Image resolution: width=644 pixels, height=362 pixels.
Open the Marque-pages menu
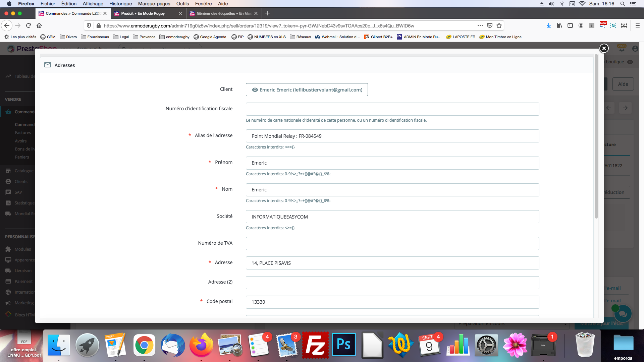[x=154, y=4]
